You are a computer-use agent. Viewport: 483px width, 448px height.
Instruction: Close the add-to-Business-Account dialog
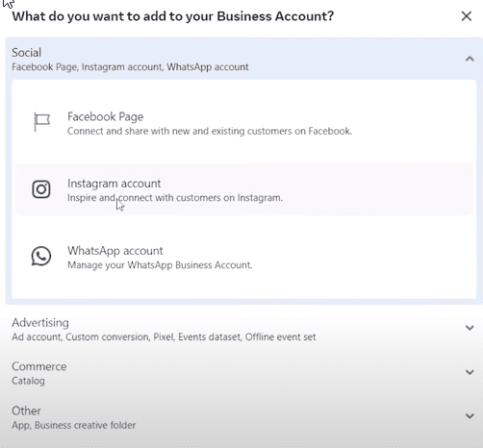(467, 16)
